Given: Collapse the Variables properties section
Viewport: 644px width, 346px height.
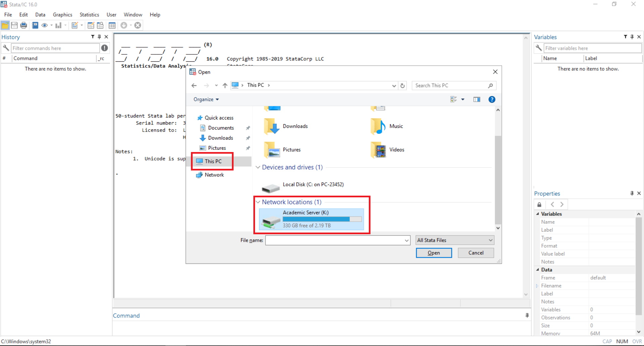Looking at the screenshot, I should coord(537,214).
